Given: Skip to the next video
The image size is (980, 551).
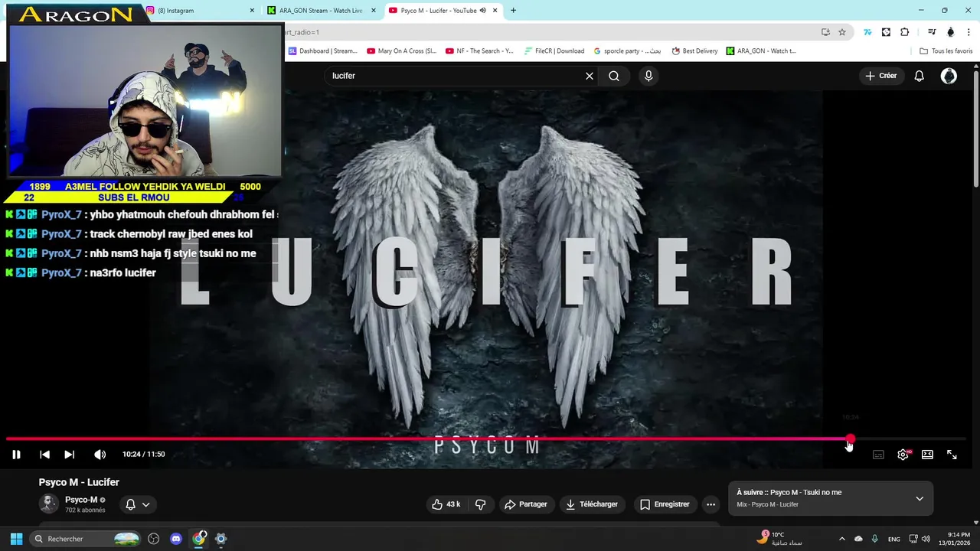Looking at the screenshot, I should pyautogui.click(x=69, y=455).
